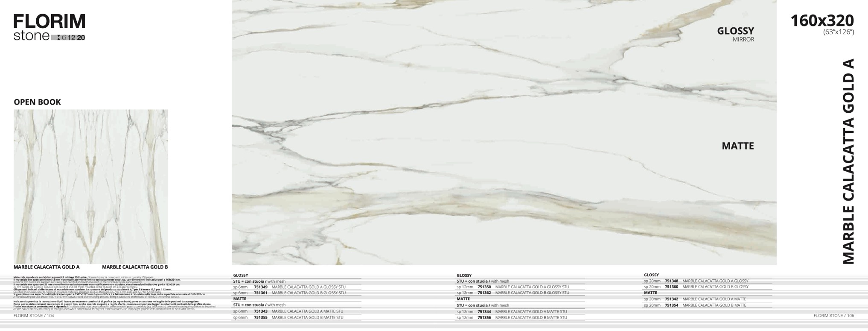Click the vertical MARBLE CALACATTA GOLD A title
868x331 pixels.
tap(848, 161)
